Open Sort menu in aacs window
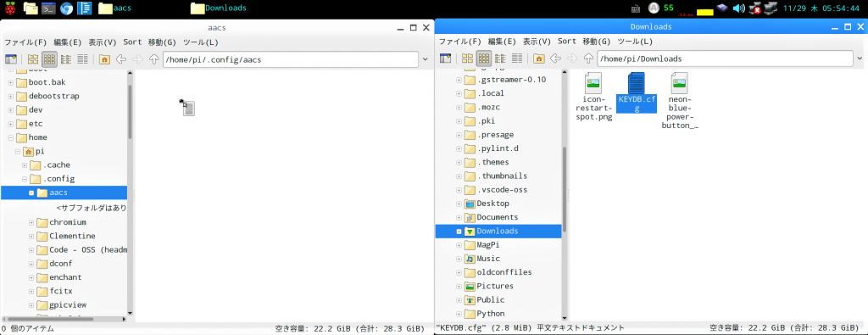 pos(132,42)
